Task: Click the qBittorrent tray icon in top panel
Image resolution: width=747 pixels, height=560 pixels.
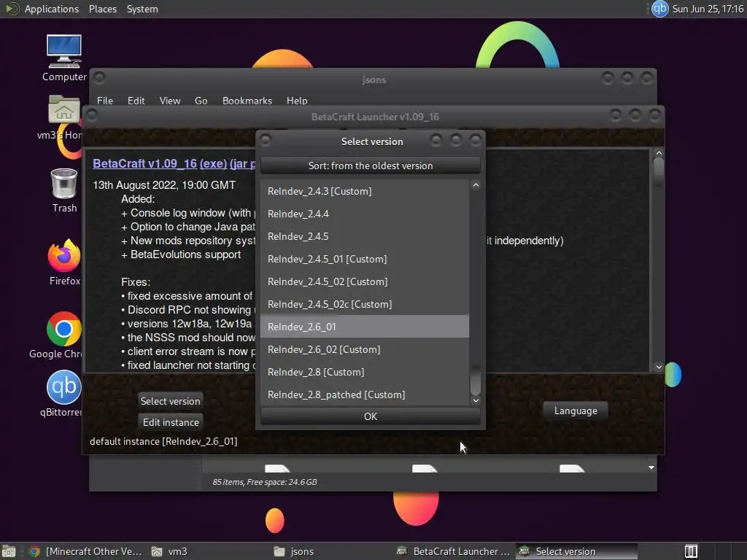Action: [659, 9]
